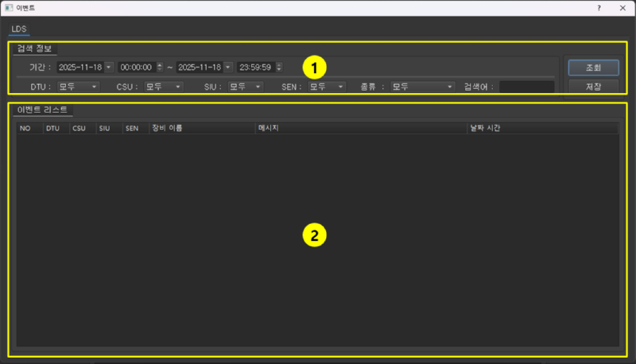Image resolution: width=636 pixels, height=364 pixels.
Task: Increase the end time with up stepper arrow
Action: click(279, 65)
